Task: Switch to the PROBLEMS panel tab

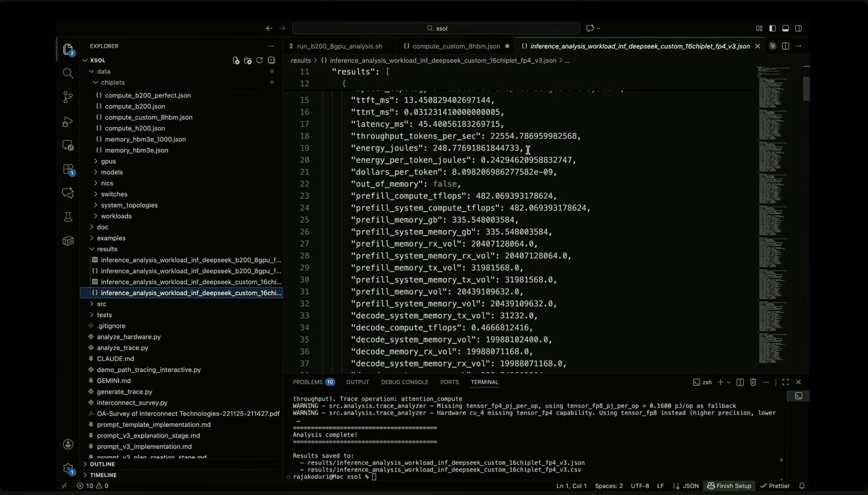Action: [x=308, y=382]
